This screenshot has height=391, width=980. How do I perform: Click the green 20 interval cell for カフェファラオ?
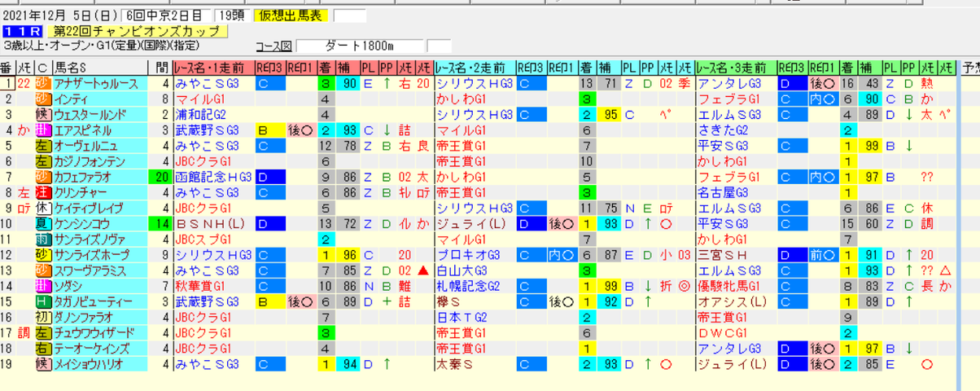click(160, 176)
